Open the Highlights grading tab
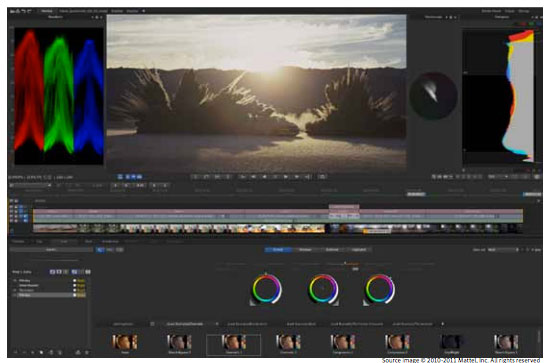Screen dimensions: 547x363 359,250
